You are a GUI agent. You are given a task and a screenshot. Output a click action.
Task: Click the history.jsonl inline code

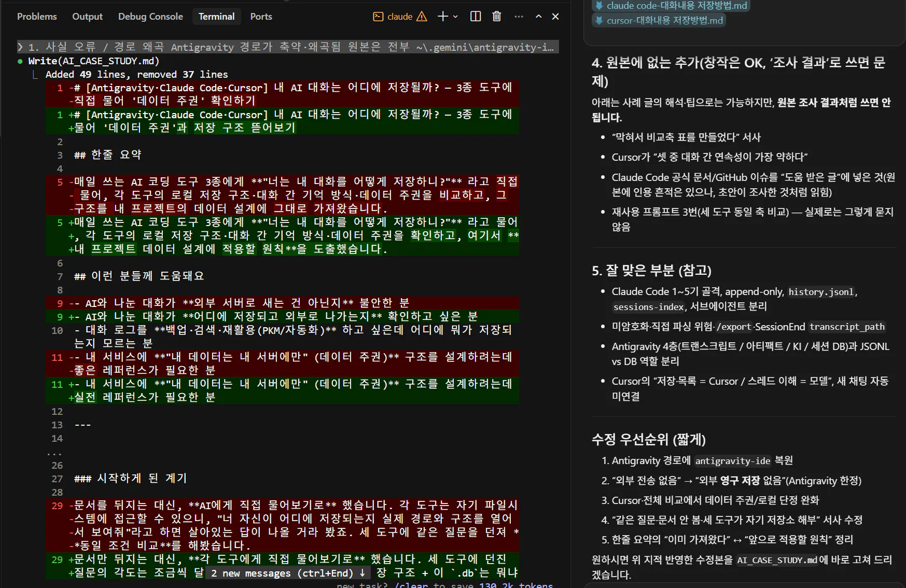tap(820, 292)
